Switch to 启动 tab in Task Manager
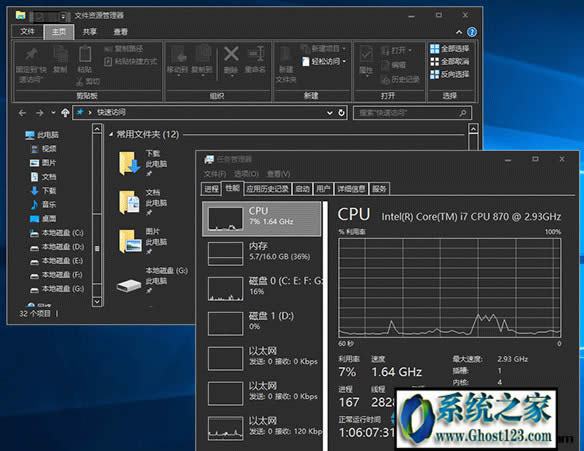 (302, 189)
